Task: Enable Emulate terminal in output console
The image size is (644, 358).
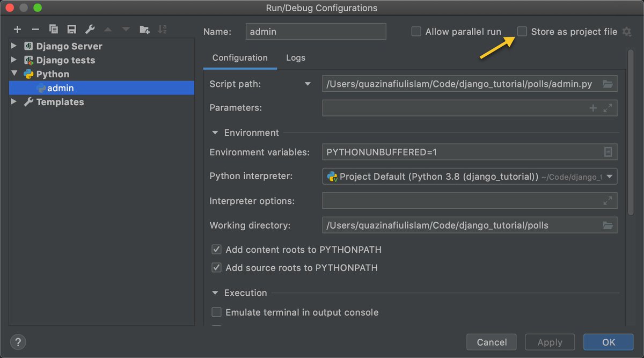Action: pyautogui.click(x=216, y=312)
